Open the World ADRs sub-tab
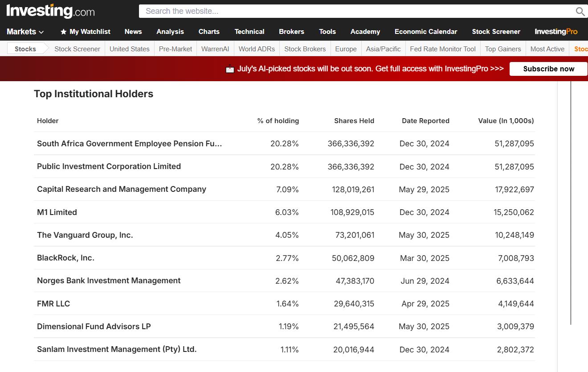This screenshot has height=372, width=588. 257,49
